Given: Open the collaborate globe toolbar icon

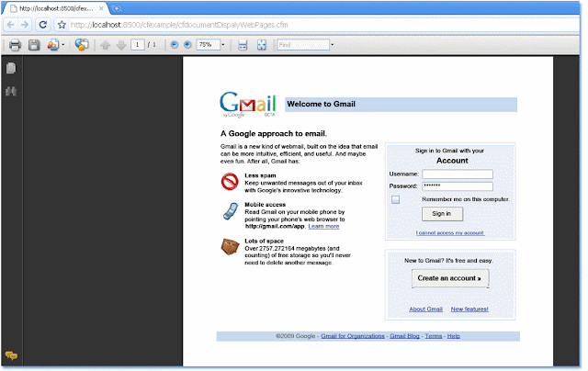Looking at the screenshot, I should point(82,45).
